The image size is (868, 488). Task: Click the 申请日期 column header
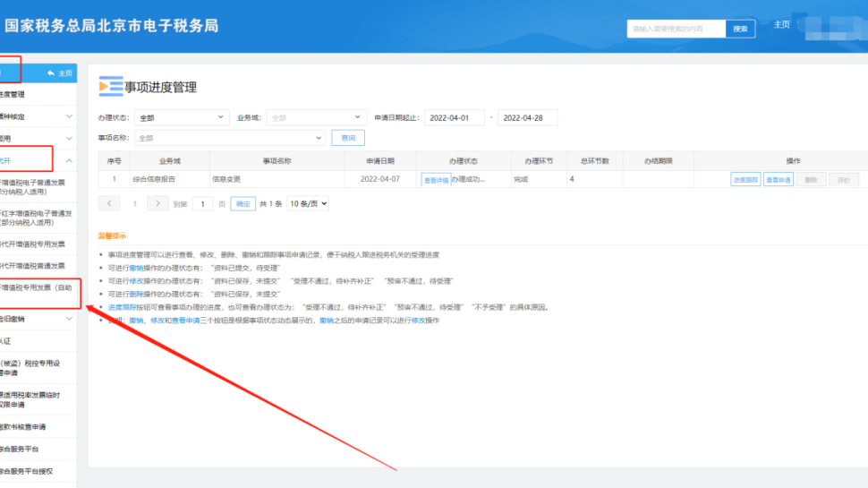coord(380,161)
